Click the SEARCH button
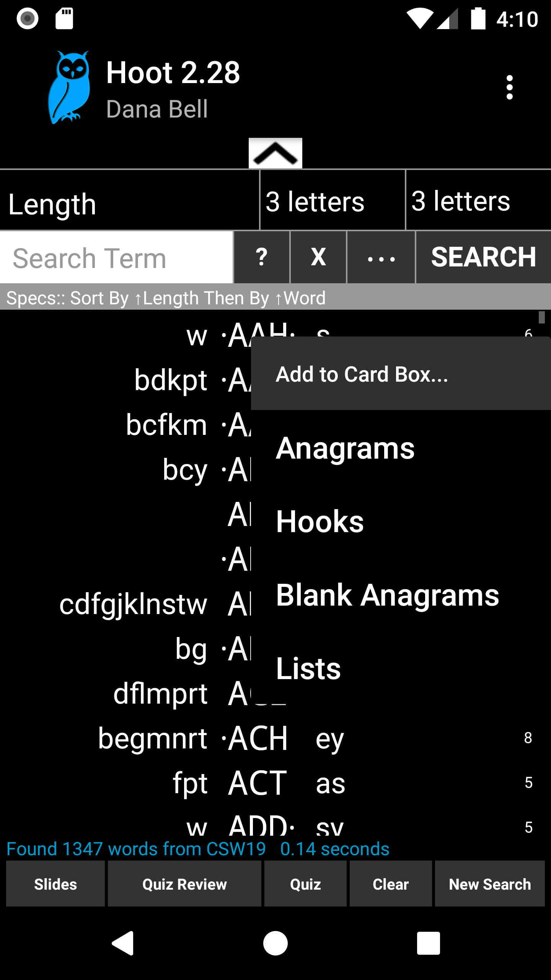 point(483,257)
